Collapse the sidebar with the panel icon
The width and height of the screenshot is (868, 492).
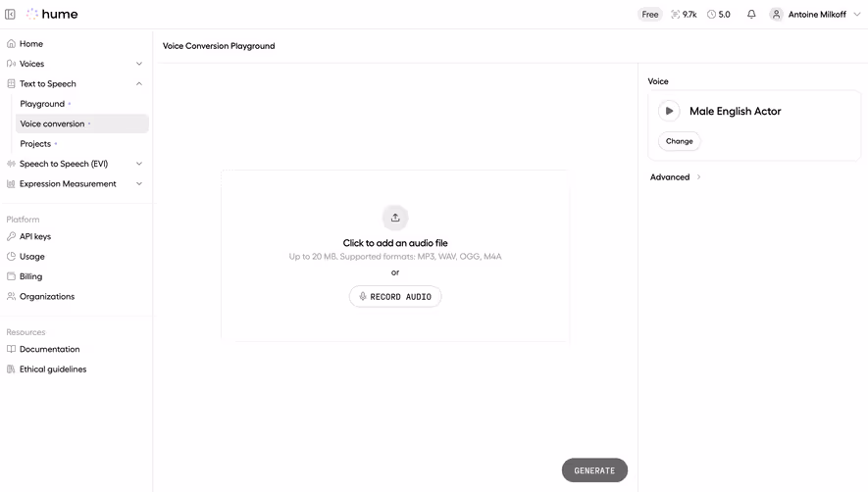(x=10, y=15)
